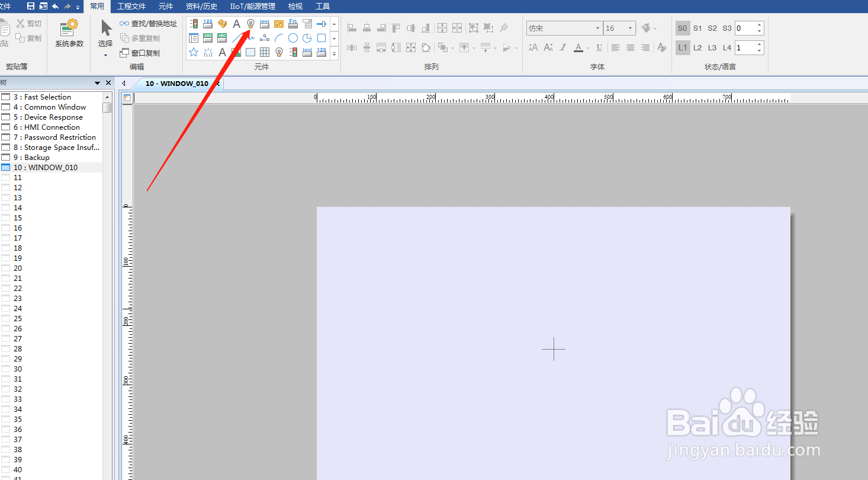The image size is (868, 480).
Task: Click the 查找/替换地址 button
Action: [x=148, y=24]
